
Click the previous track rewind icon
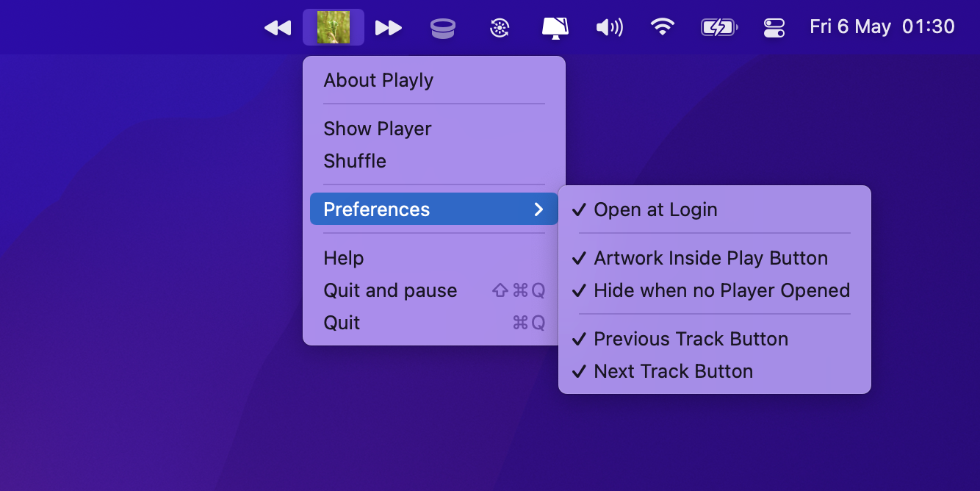click(x=278, y=28)
